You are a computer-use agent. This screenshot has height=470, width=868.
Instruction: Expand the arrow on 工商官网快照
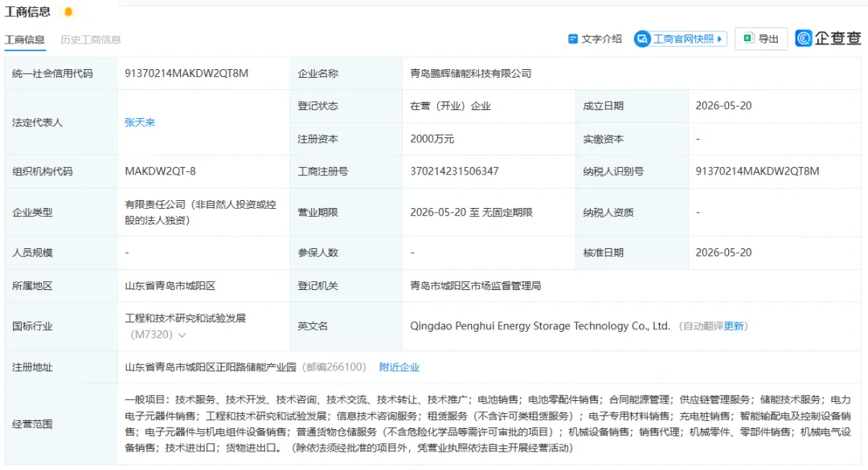(x=719, y=39)
